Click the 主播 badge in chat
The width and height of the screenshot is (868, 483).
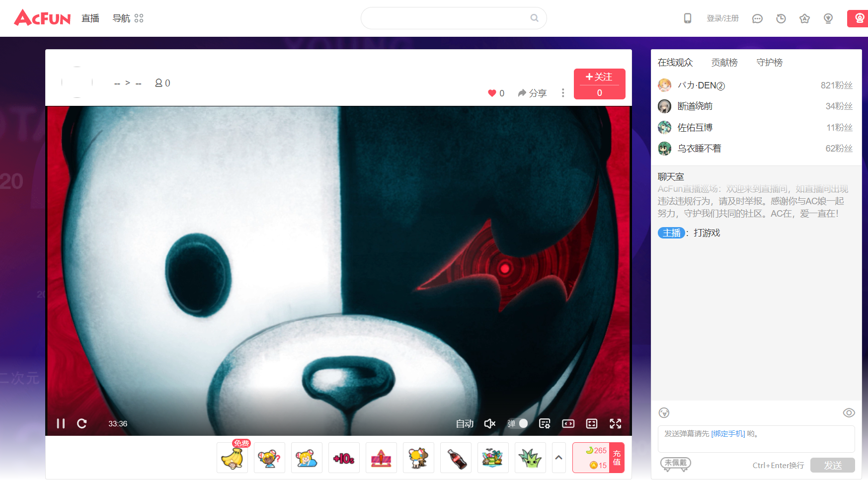[671, 233]
